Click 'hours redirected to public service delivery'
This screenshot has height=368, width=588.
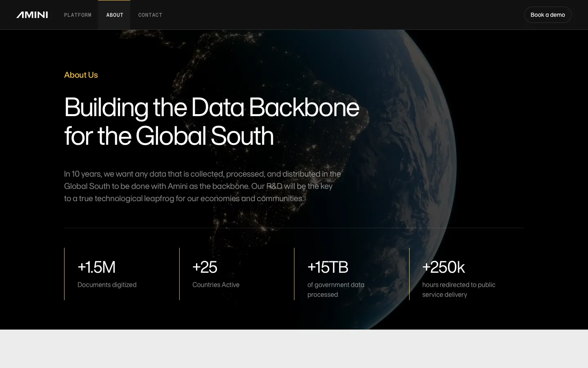(459, 289)
